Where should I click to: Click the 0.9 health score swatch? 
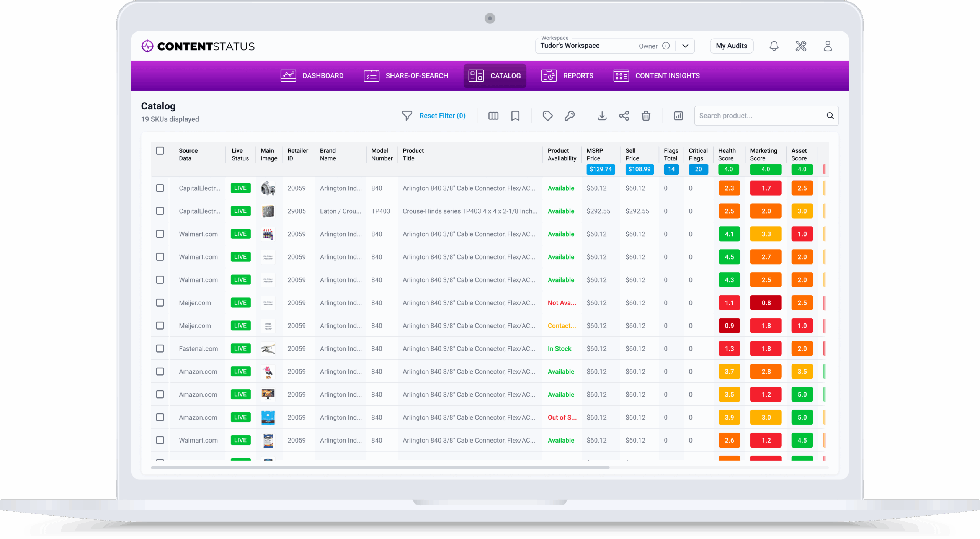[729, 325]
